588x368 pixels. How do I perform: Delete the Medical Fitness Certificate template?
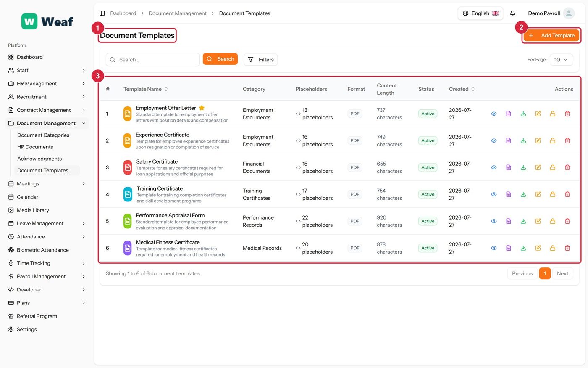click(567, 248)
